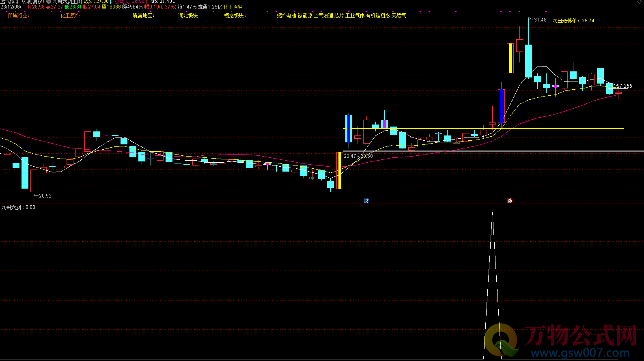
Task: Click the 九哥六剑 : 0.00 sub-indicator label
Action: [18, 207]
